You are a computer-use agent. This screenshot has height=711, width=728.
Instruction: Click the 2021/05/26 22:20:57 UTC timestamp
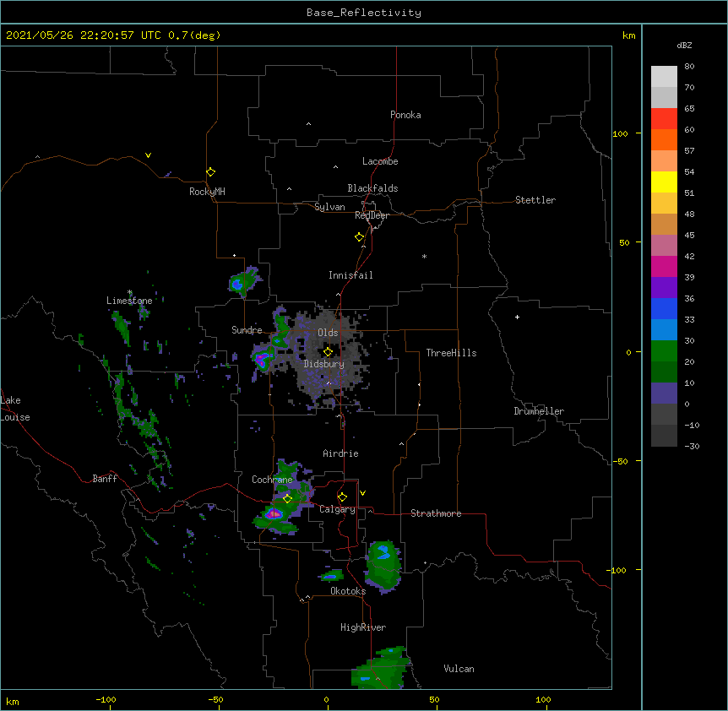point(84,35)
